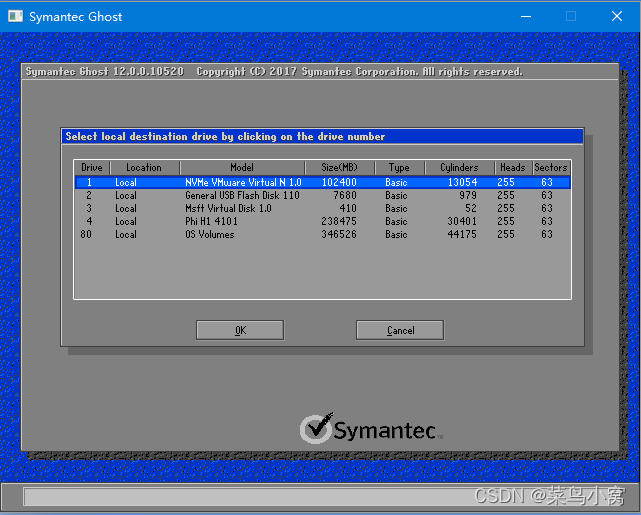Click the Symantec checkmark logo
641x515 pixels.
pyautogui.click(x=317, y=428)
